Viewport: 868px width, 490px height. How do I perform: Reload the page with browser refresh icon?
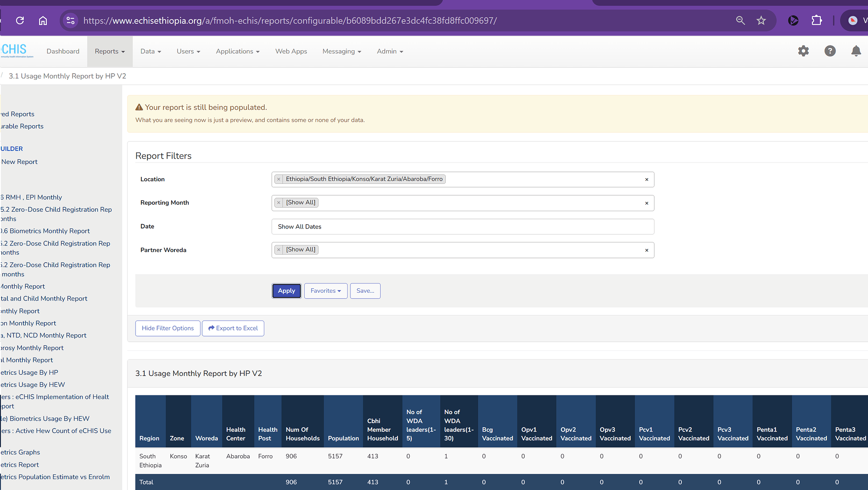point(20,20)
